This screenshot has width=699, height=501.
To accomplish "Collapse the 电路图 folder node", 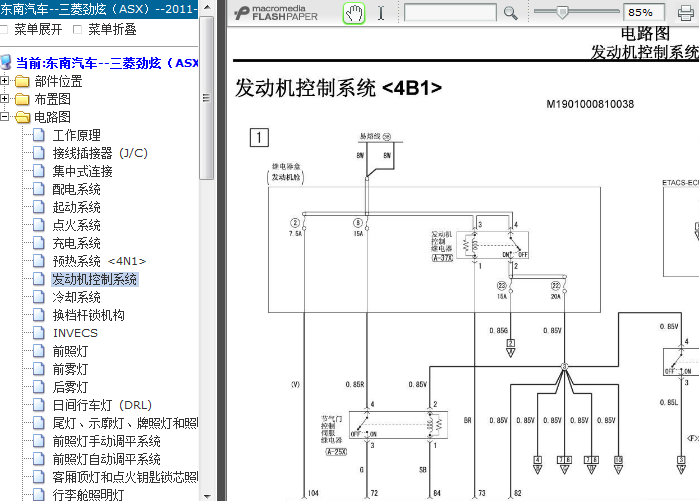I will tap(4, 117).
